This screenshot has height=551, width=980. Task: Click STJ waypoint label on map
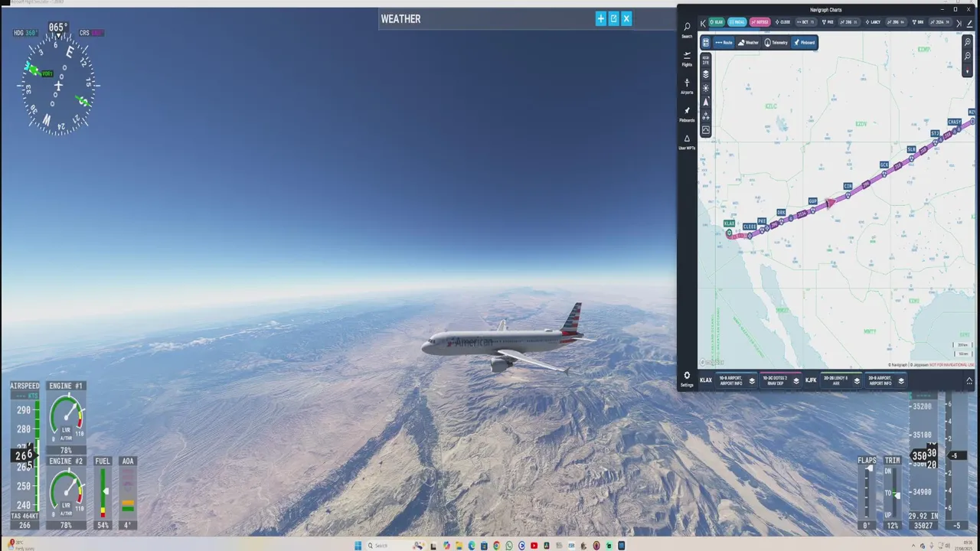[x=935, y=133]
